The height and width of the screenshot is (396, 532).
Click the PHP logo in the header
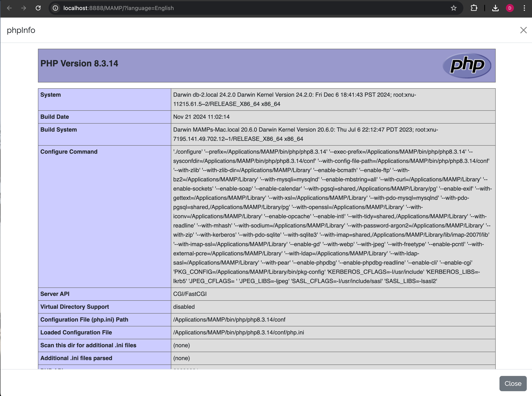pos(467,65)
